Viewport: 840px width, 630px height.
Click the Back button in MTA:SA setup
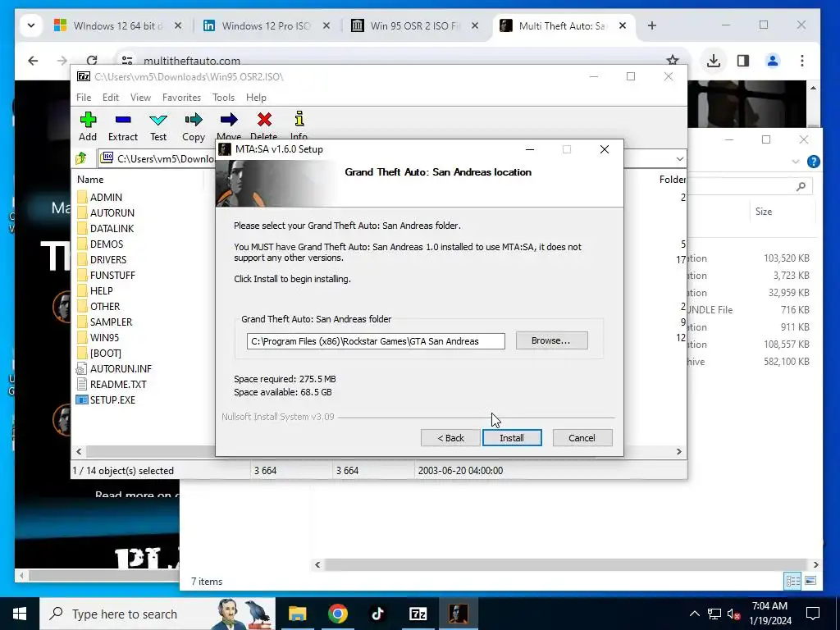(x=450, y=438)
